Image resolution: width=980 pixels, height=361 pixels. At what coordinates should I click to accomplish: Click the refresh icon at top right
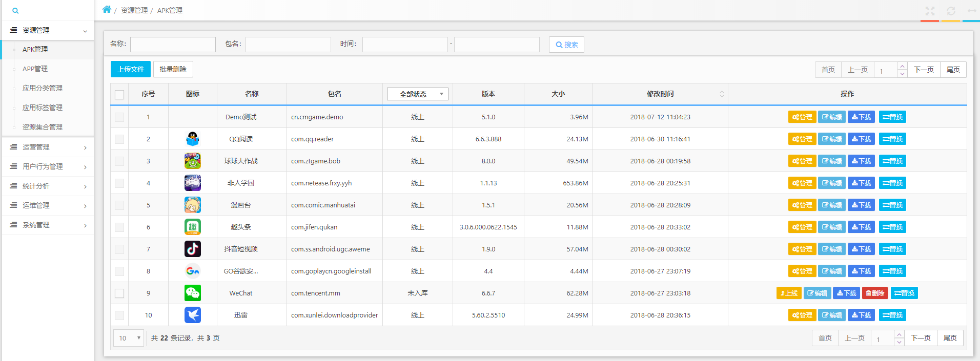point(951,11)
